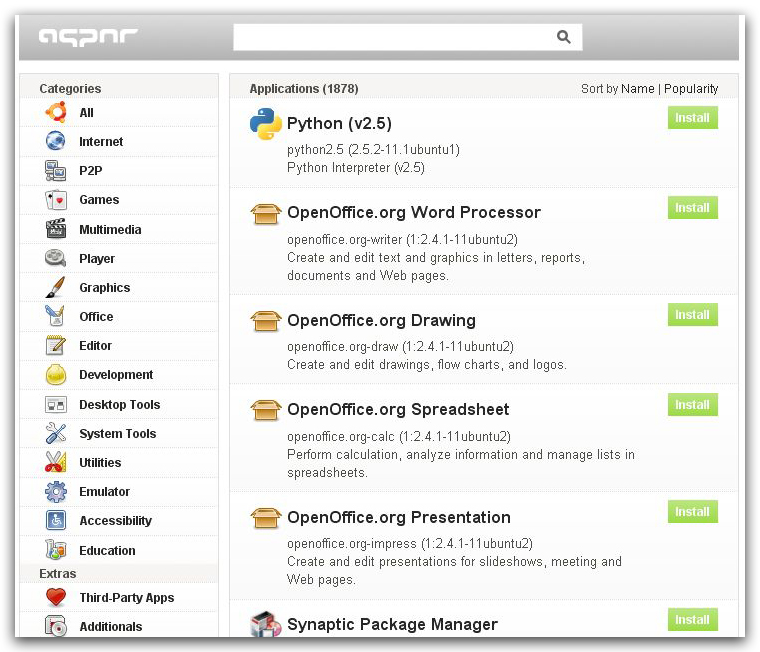
Task: Open the Additionals disc icon
Action: [x=56, y=626]
